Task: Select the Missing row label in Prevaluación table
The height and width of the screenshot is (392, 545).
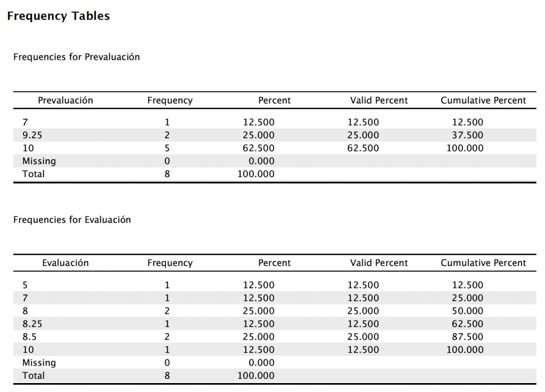Action: [x=39, y=161]
